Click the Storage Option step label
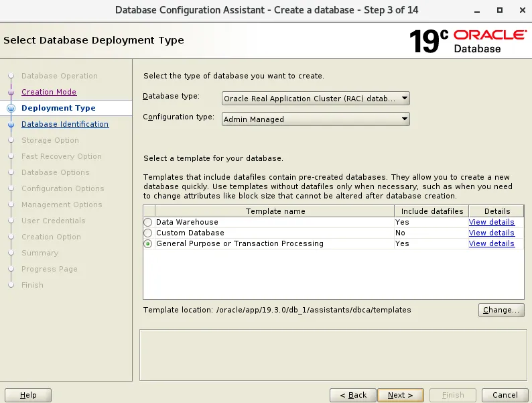 coord(50,140)
